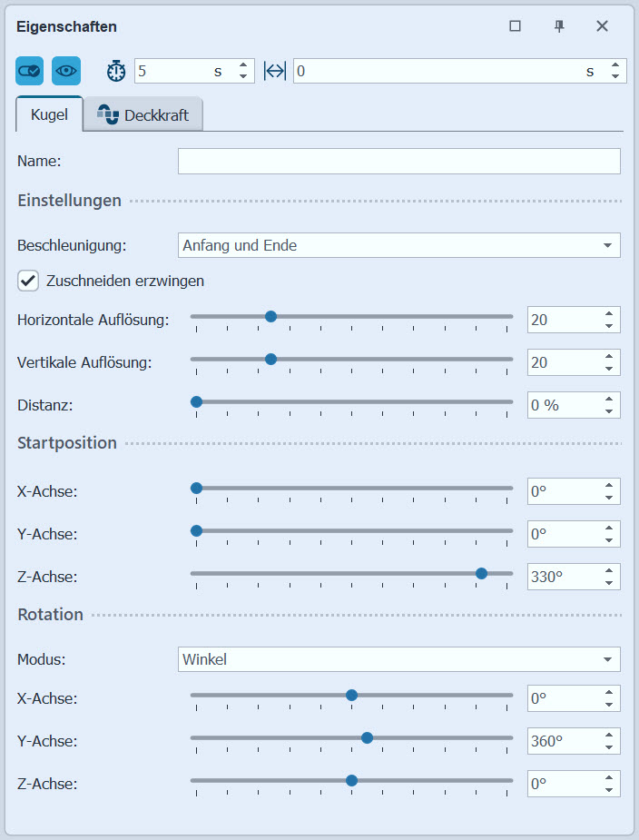The width and height of the screenshot is (639, 840).
Task: Switch to the Deckkraft tab
Action: tap(143, 115)
